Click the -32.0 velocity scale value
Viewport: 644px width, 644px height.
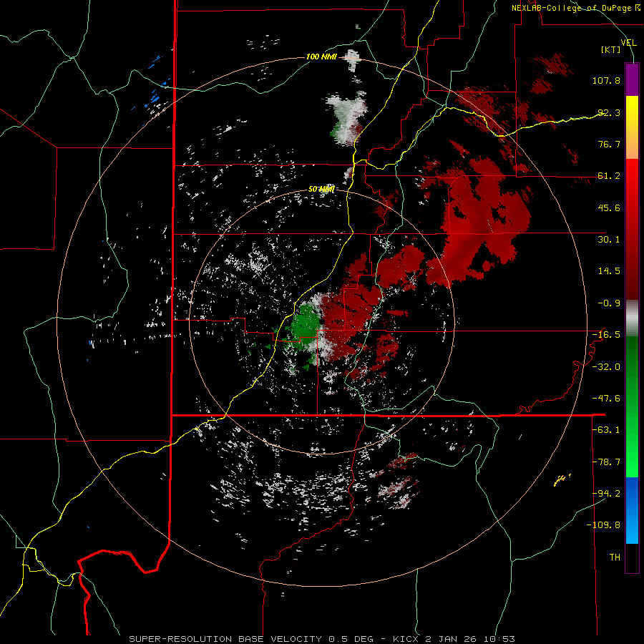pos(606,367)
